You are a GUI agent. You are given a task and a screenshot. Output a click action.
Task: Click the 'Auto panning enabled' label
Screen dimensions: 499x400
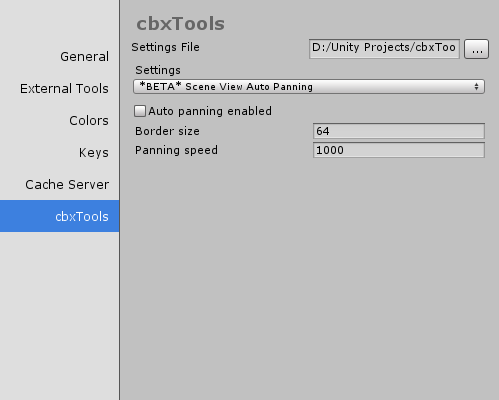coord(210,111)
